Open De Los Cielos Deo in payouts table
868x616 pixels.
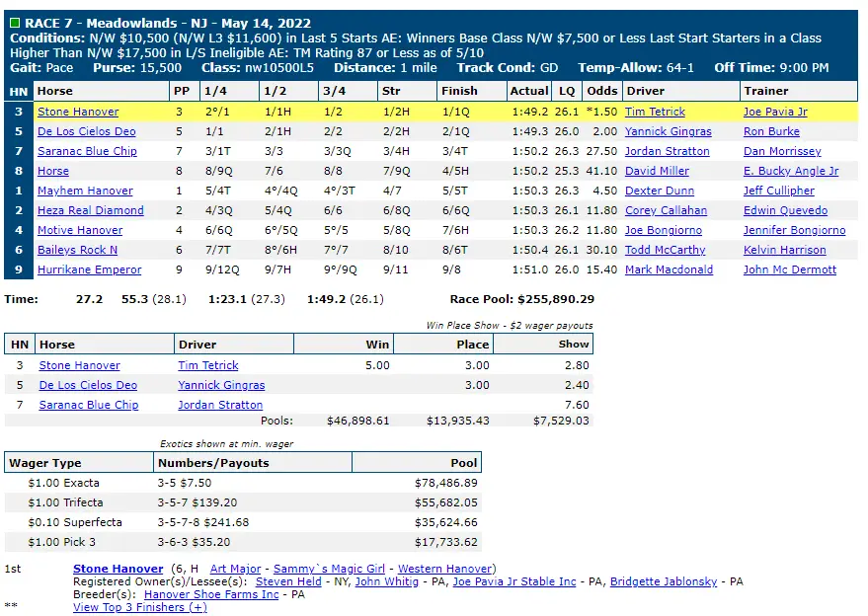point(88,385)
